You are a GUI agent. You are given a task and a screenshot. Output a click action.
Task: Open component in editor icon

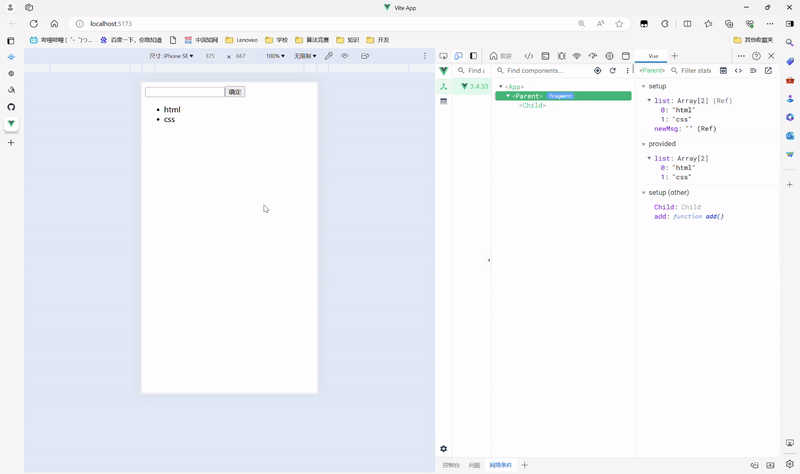[x=768, y=70]
